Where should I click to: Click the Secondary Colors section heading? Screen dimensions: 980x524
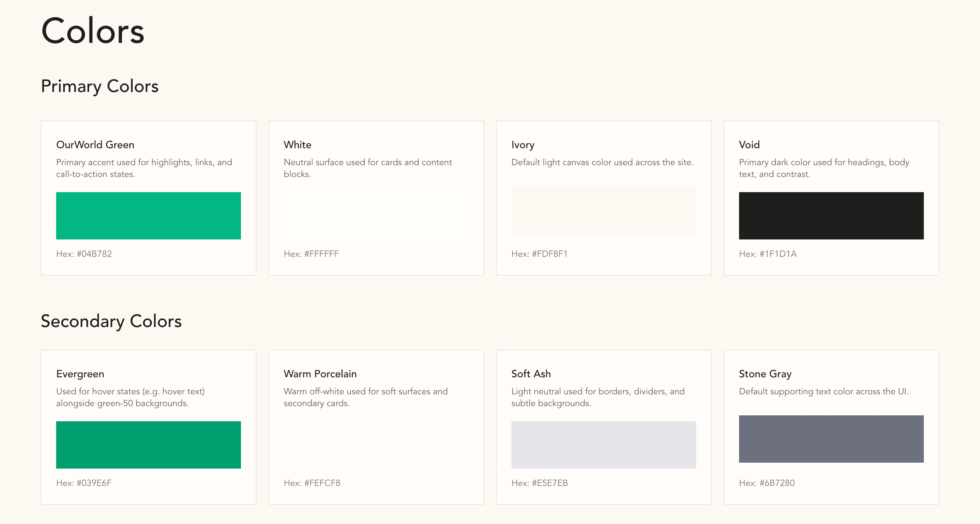[x=112, y=321]
